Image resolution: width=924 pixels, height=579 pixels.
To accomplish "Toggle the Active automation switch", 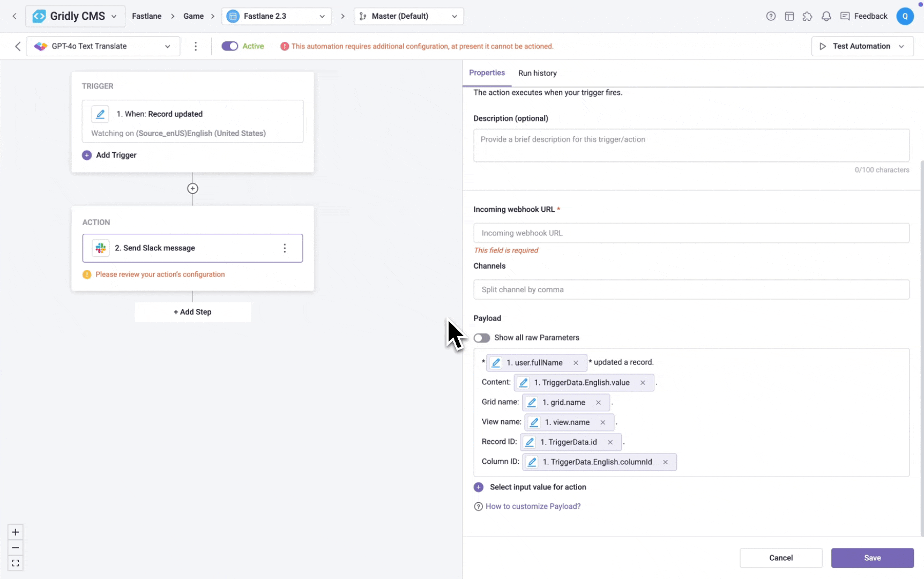I will pyautogui.click(x=230, y=46).
